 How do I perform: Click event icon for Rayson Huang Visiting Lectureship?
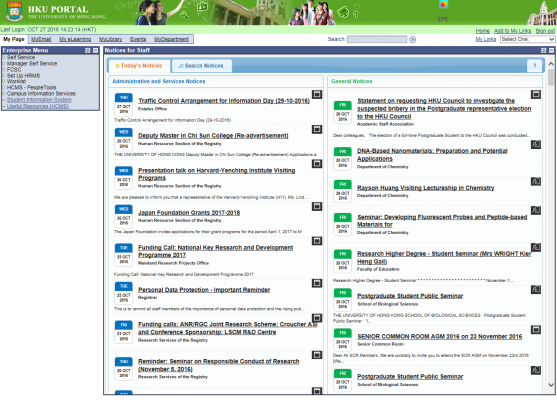[x=536, y=182]
